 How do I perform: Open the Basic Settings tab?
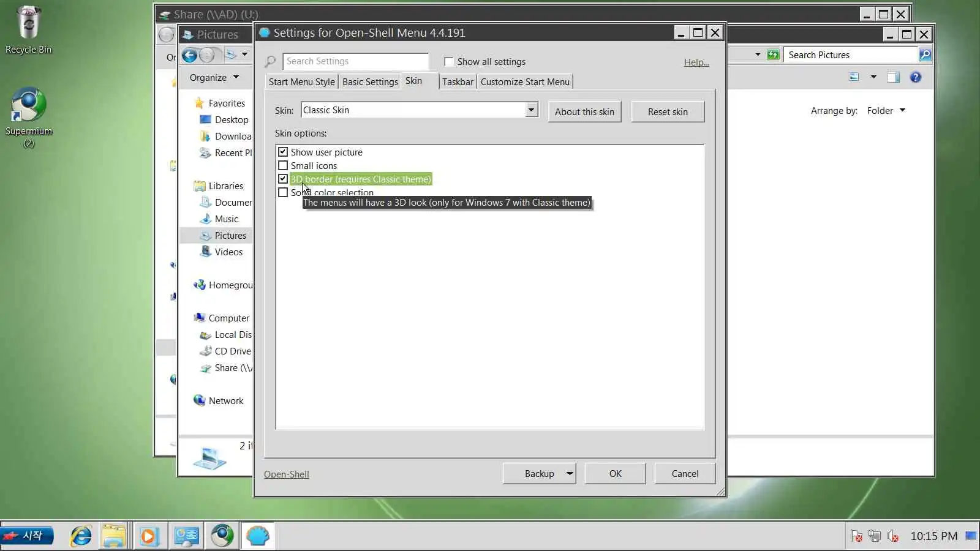[x=371, y=82]
